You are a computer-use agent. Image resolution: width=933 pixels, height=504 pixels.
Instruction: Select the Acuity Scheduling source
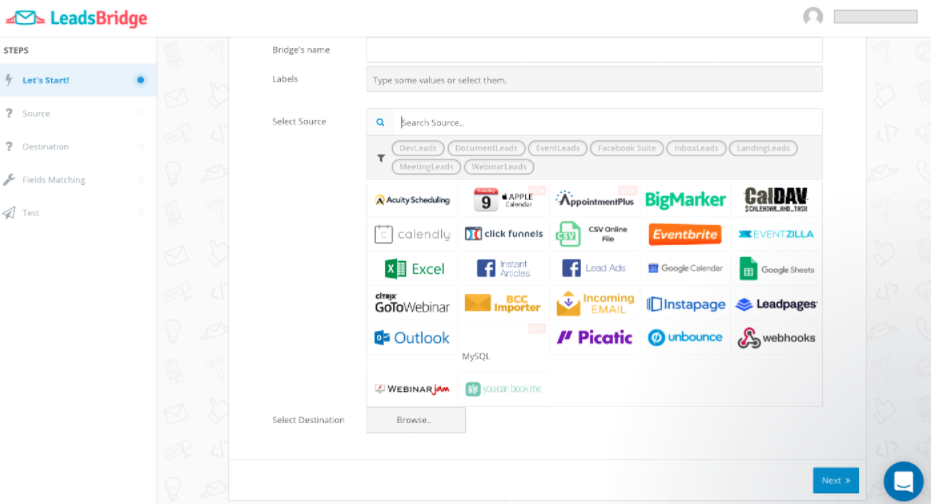pyautogui.click(x=412, y=200)
